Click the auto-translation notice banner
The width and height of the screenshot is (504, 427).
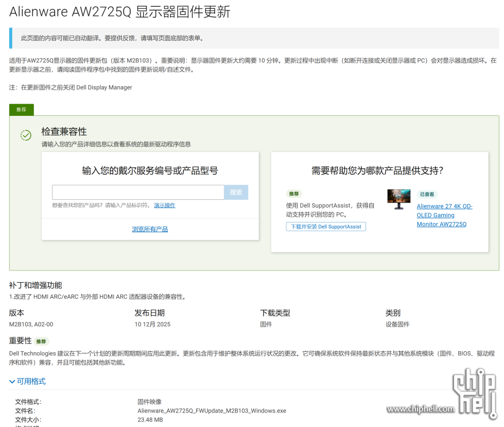coord(254,38)
